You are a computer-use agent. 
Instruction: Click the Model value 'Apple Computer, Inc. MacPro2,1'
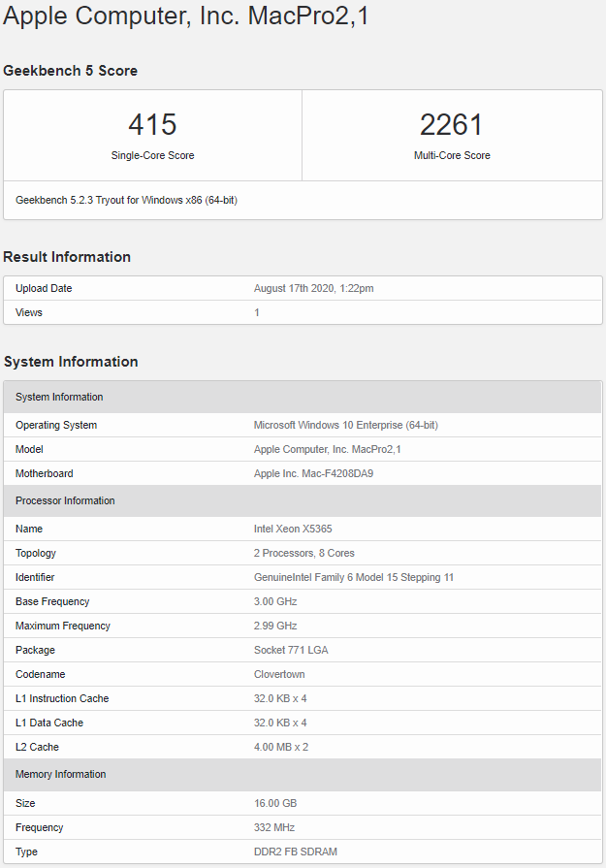328,449
